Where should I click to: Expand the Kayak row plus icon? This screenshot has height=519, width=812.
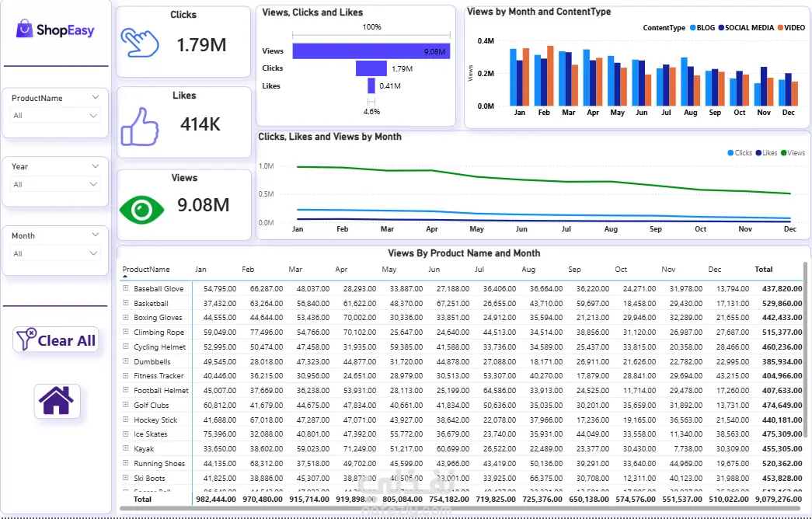[x=125, y=448]
